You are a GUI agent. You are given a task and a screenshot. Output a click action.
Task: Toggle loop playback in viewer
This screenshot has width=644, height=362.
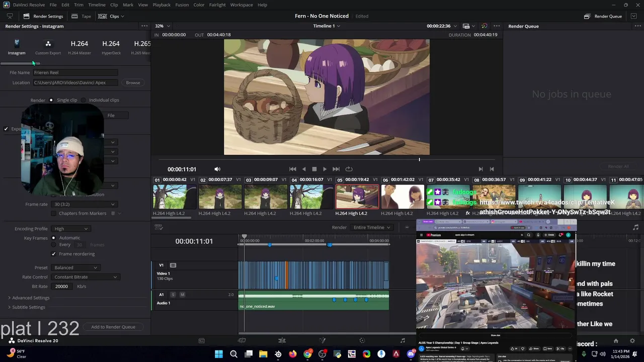pos(349,169)
